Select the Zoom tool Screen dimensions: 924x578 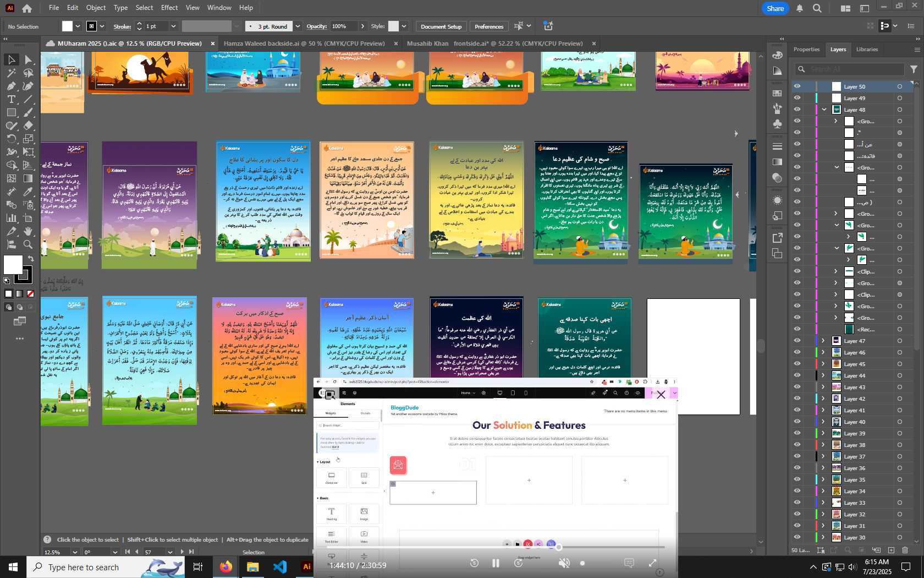tap(29, 244)
